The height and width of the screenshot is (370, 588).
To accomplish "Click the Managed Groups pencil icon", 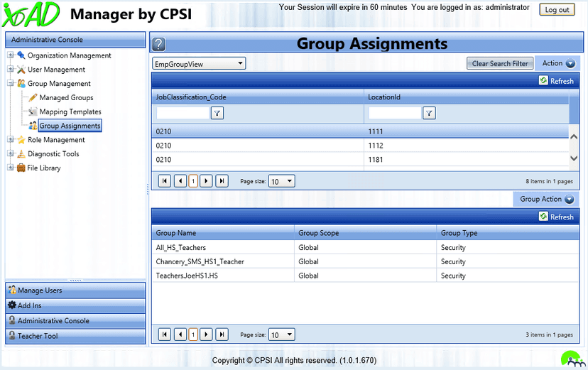I will (x=33, y=97).
